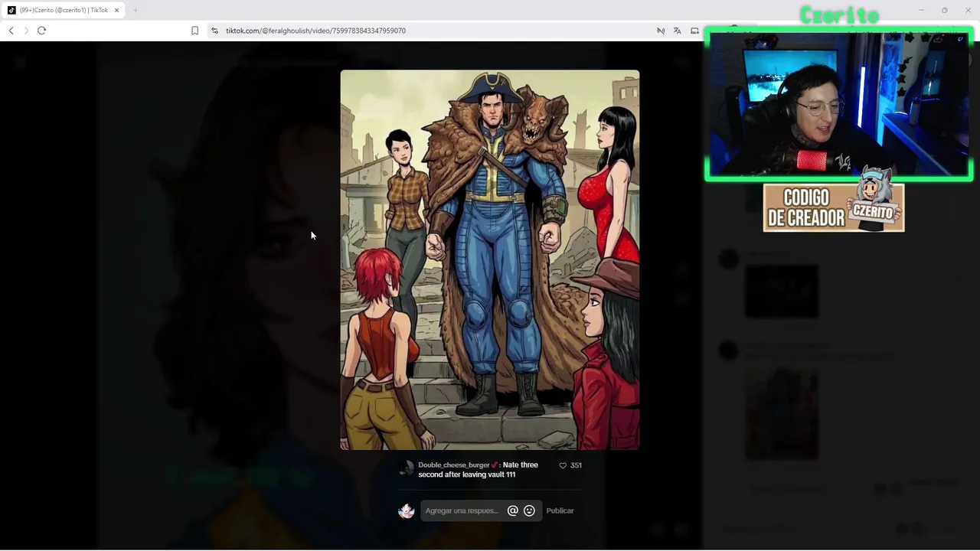Minimize the browser window
This screenshot has height=551, width=980.
[x=921, y=10]
